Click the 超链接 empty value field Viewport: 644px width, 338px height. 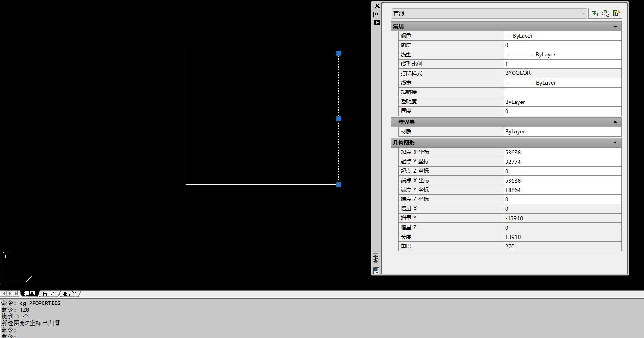point(562,92)
